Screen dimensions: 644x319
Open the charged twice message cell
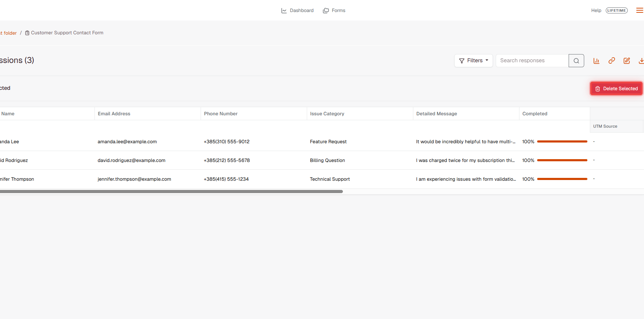(465, 161)
